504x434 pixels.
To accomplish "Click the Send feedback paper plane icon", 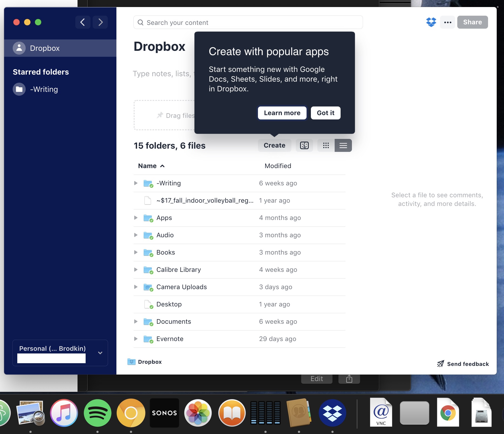I will (441, 363).
